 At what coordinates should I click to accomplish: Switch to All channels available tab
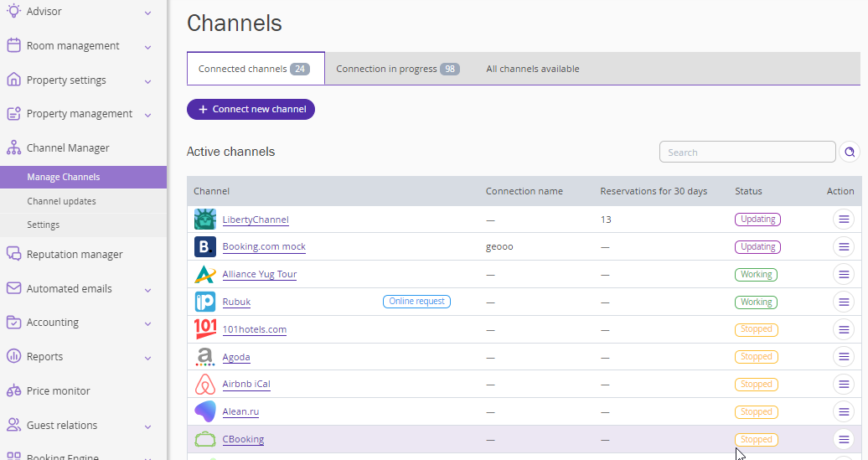(x=533, y=69)
